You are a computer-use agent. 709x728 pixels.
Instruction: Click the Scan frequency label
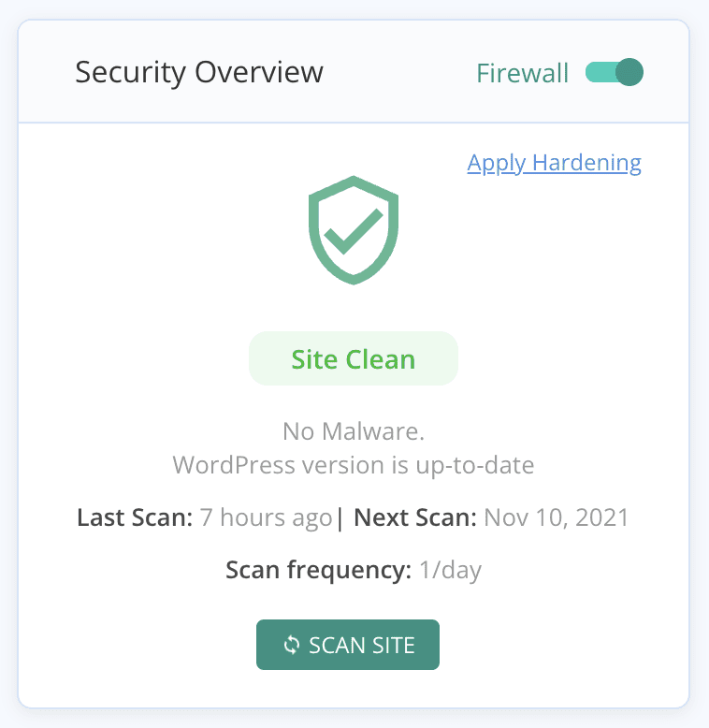tap(318, 570)
